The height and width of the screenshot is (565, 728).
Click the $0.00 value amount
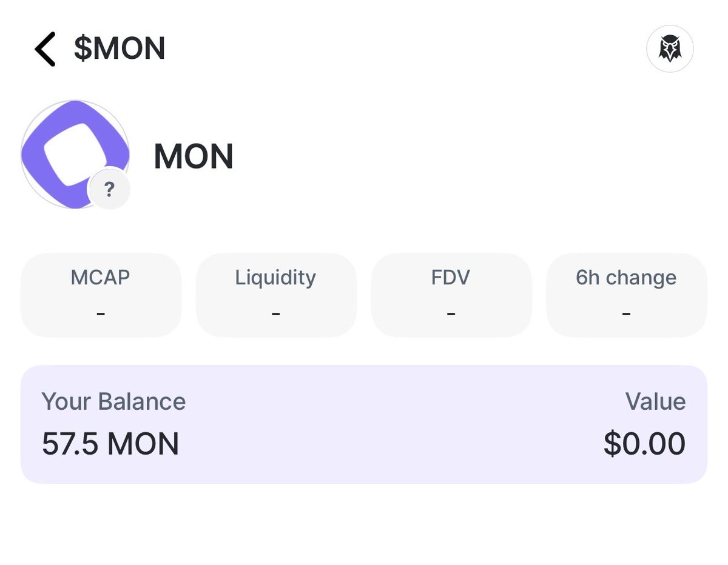tap(644, 444)
